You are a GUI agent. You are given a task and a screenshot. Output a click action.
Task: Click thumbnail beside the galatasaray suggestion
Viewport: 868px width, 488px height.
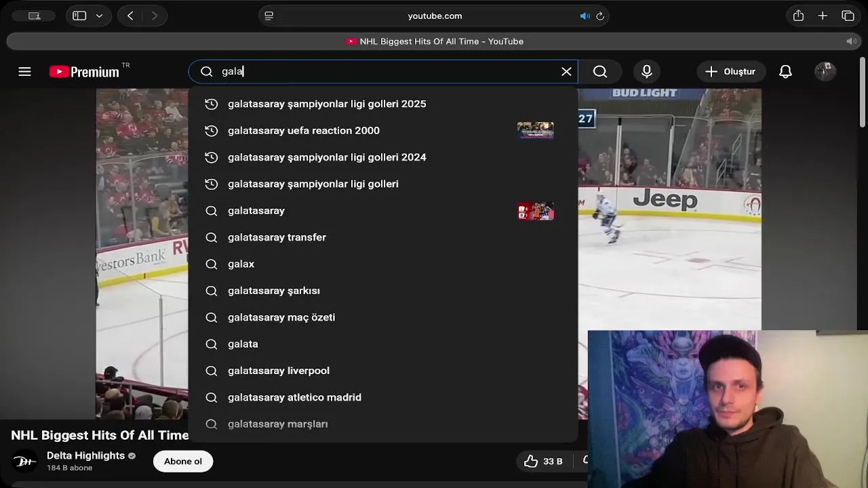[x=536, y=211]
